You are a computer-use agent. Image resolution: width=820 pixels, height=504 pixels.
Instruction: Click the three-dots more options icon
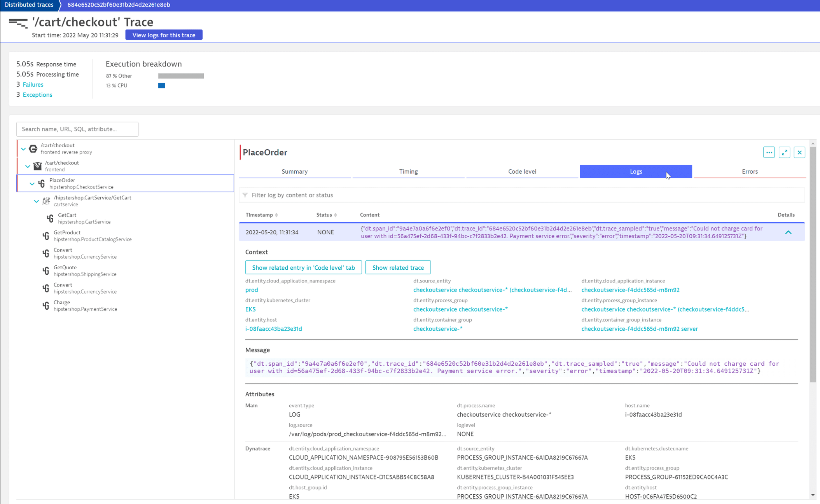(x=769, y=152)
